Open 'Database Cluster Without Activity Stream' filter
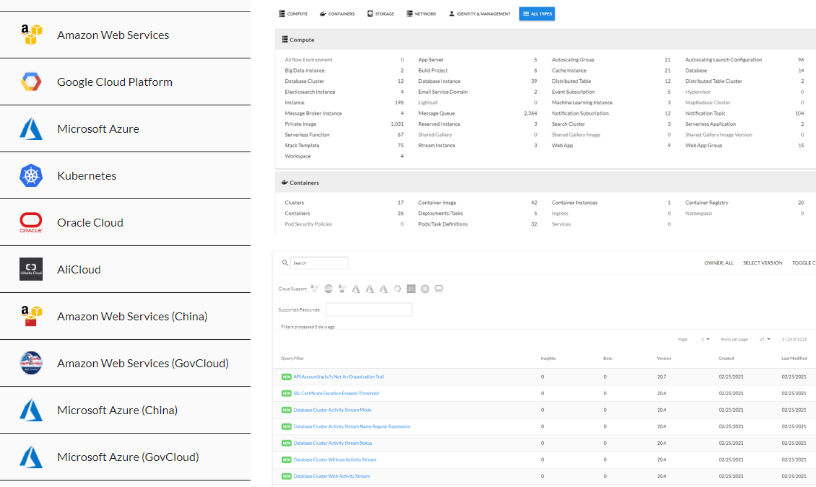The height and width of the screenshot is (487, 816). click(x=335, y=459)
